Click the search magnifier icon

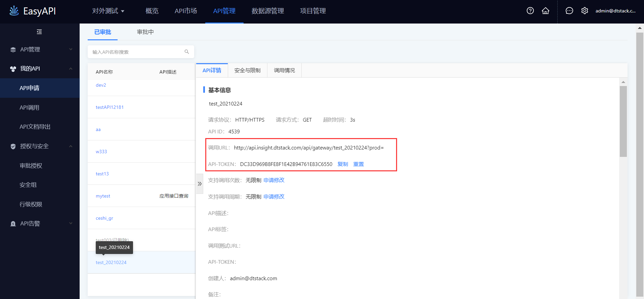(187, 52)
